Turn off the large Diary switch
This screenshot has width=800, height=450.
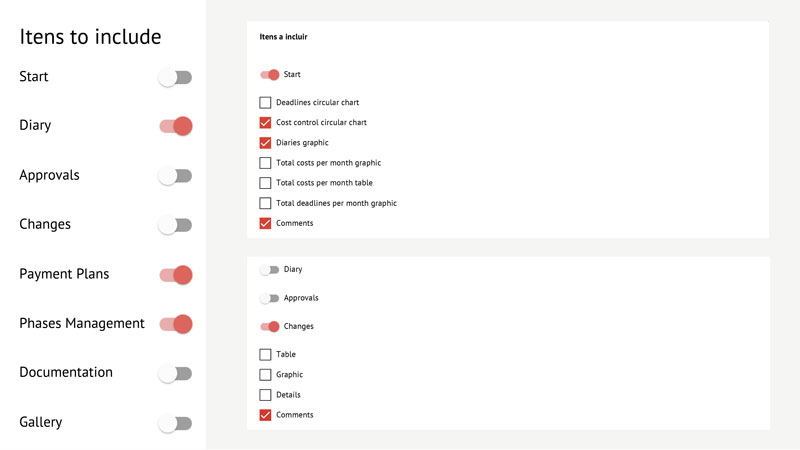(x=175, y=126)
